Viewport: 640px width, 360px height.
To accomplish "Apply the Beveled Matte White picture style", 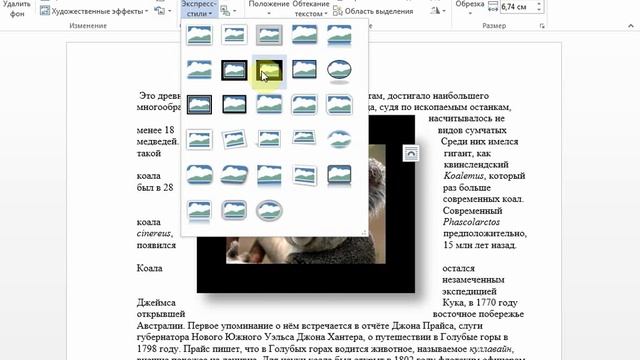I will coord(234,35).
